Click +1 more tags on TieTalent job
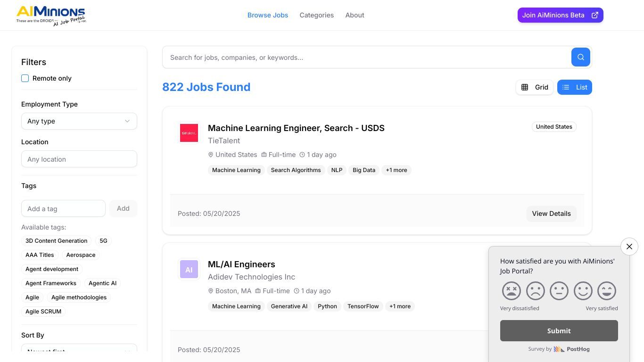 click(396, 170)
